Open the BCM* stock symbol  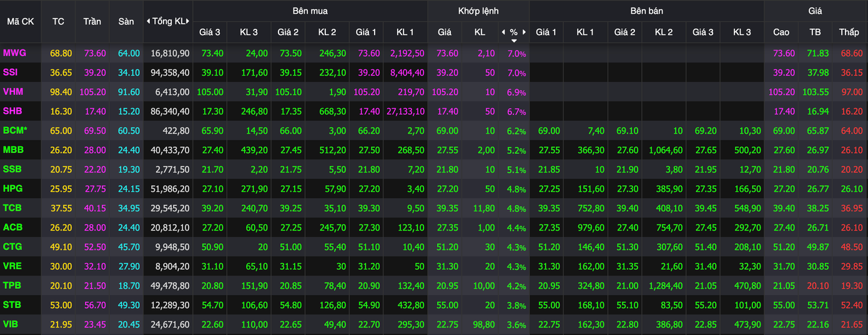[x=15, y=131]
